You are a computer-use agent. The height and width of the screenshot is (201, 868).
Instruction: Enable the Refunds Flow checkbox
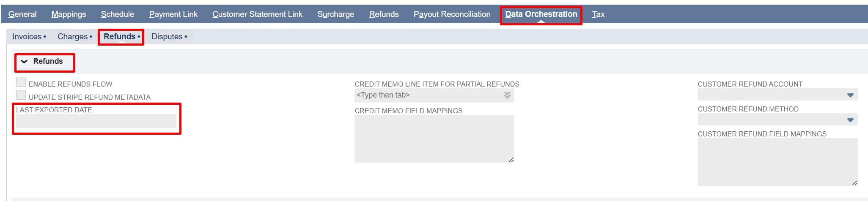21,82
